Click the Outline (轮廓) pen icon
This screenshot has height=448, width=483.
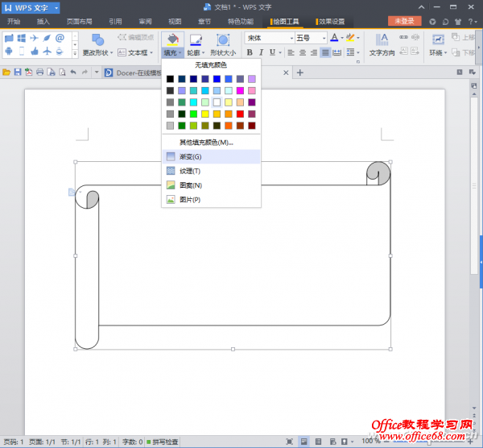click(x=196, y=39)
